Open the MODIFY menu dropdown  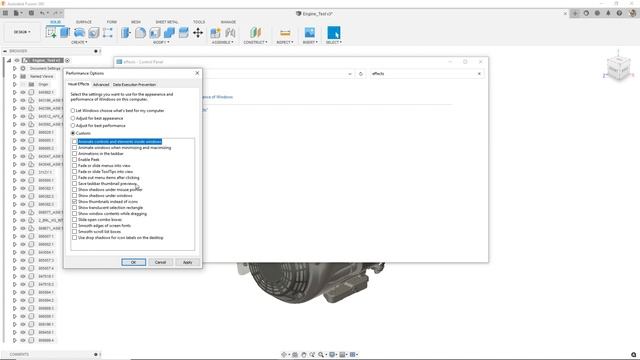[161, 42]
